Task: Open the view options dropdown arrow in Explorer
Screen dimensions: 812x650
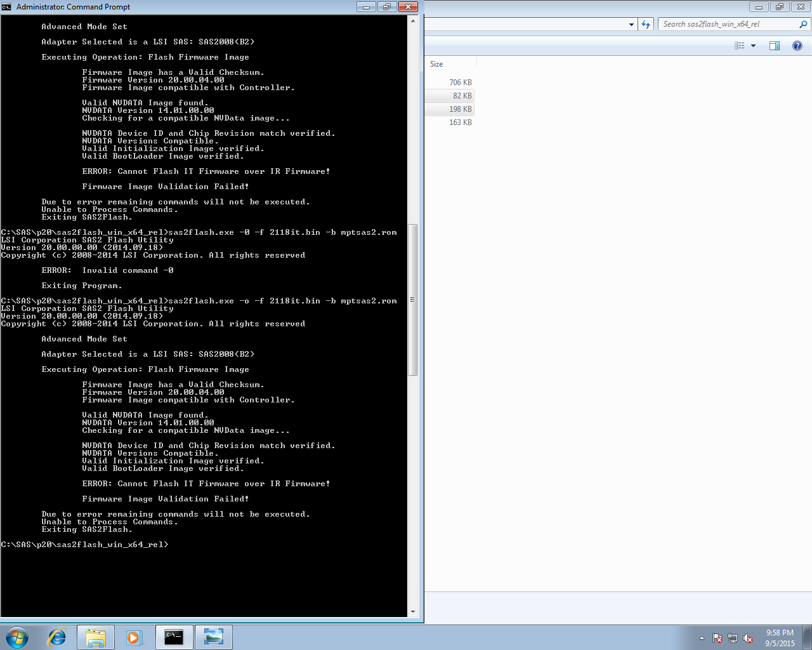Action: (x=754, y=46)
